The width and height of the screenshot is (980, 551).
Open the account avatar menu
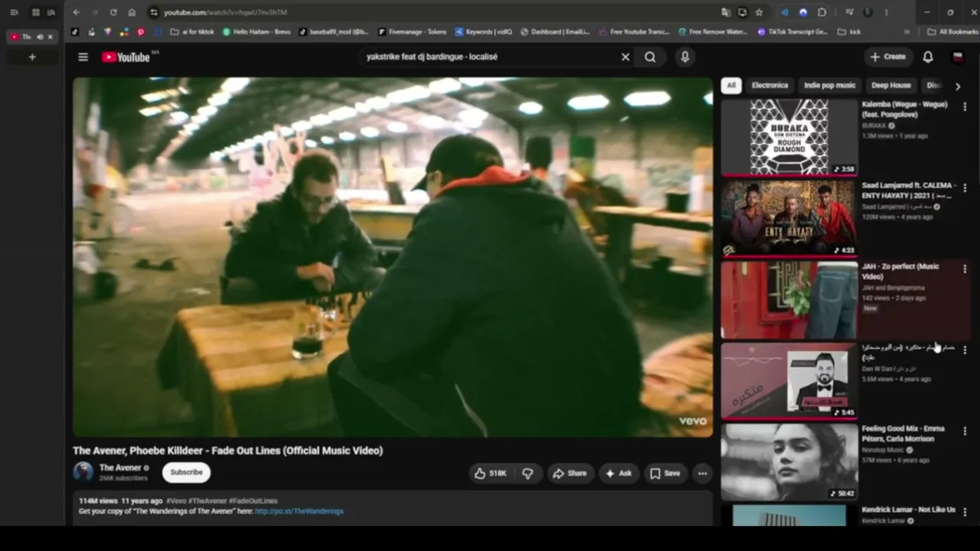(958, 57)
